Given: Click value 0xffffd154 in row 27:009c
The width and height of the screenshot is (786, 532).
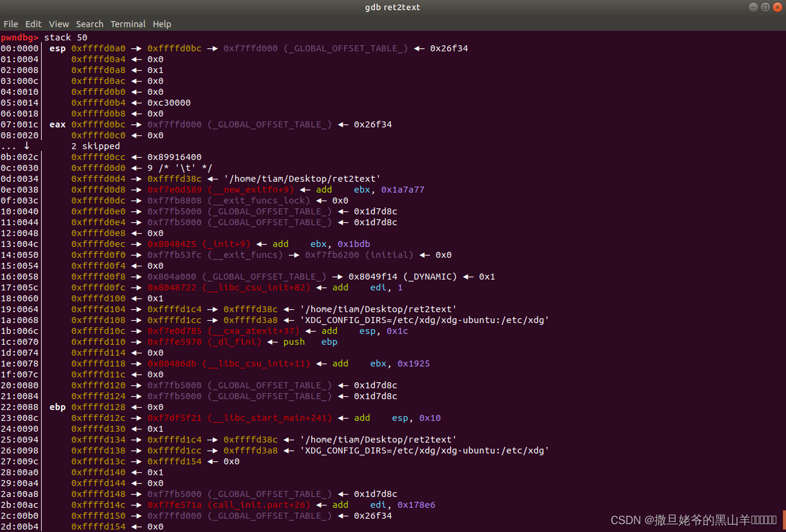Looking at the screenshot, I should point(175,461).
